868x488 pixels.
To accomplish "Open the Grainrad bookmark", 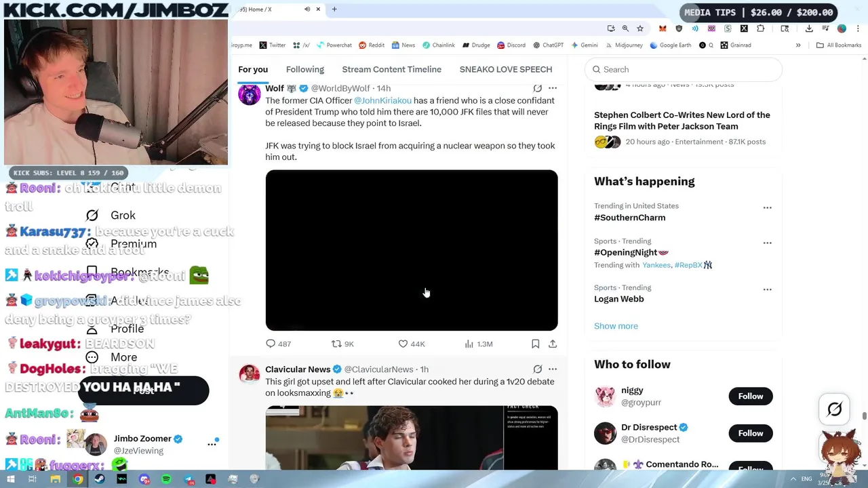I will 736,45.
